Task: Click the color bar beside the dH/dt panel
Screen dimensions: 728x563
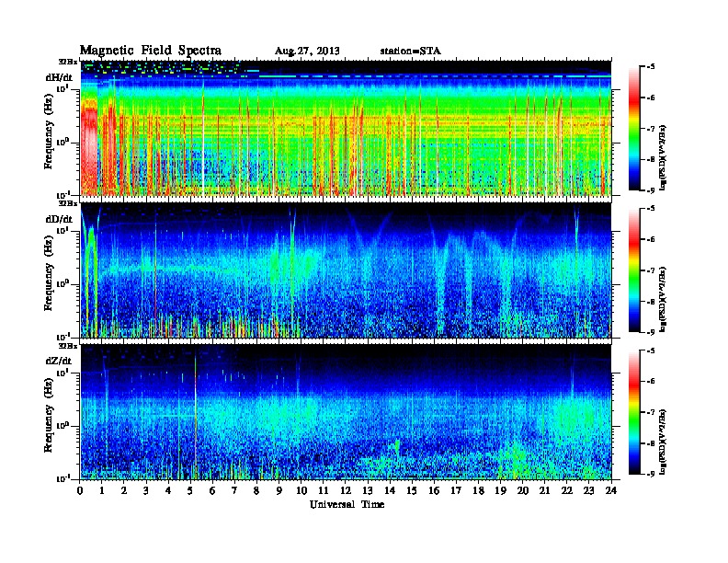Action: point(634,128)
